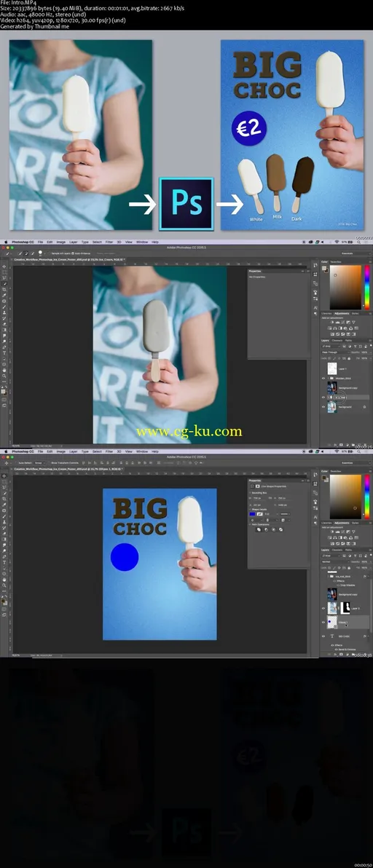Toggle Drop Shadow effect visibility in poster window
The width and height of the screenshot is (373, 868).
[337, 585]
